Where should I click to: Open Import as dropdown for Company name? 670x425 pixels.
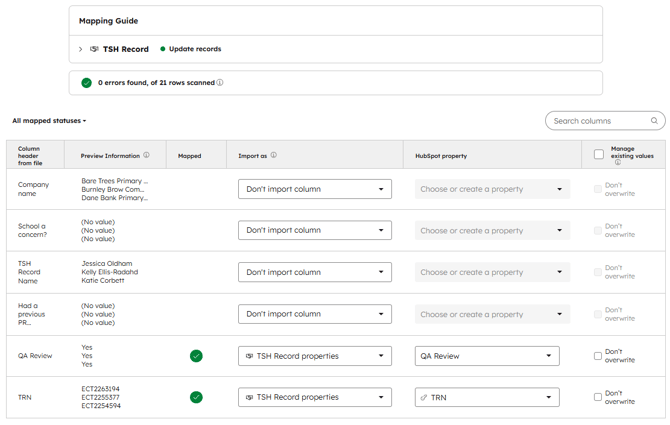pyautogui.click(x=314, y=189)
